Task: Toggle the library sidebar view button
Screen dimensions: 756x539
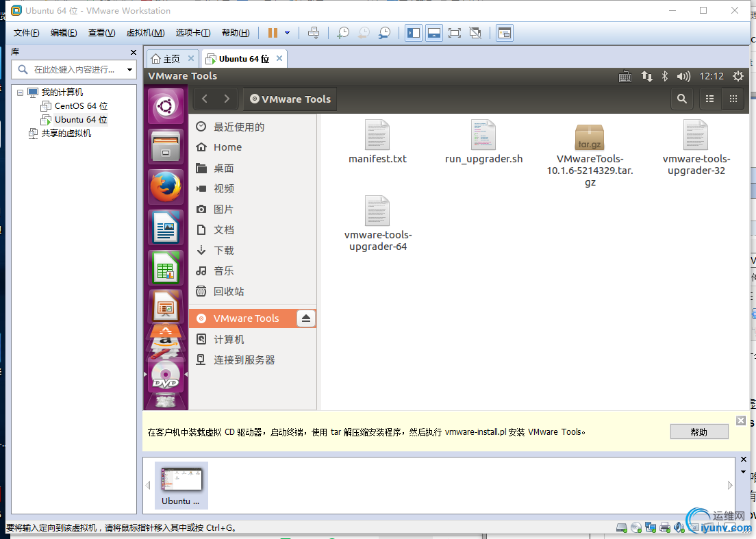Action: click(x=414, y=33)
